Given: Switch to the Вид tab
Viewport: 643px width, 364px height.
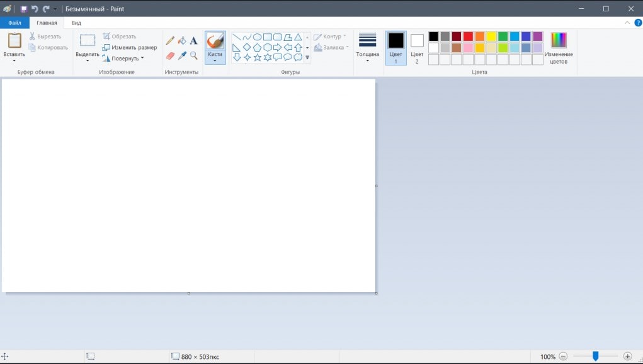Looking at the screenshot, I should coord(76,23).
